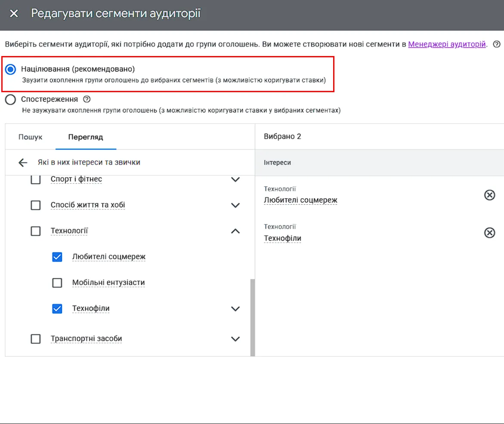Collapse the Технології category
The width and height of the screenshot is (504, 424).
235,231
